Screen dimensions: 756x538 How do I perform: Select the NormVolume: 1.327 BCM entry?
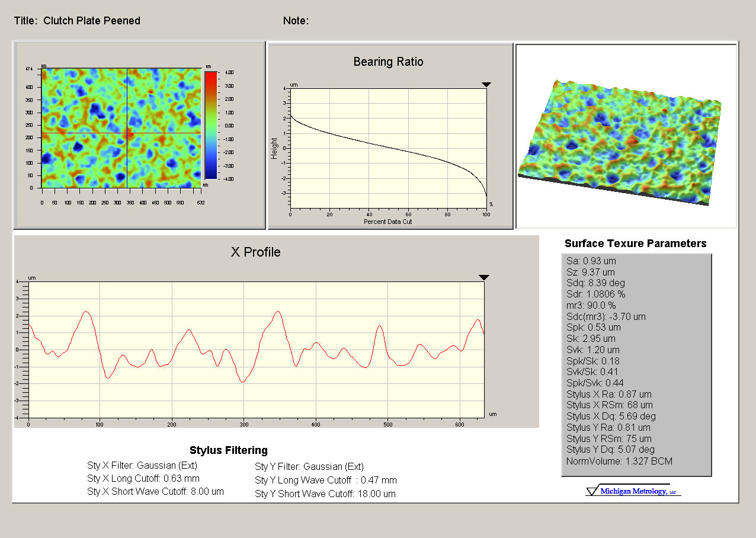pyautogui.click(x=619, y=461)
